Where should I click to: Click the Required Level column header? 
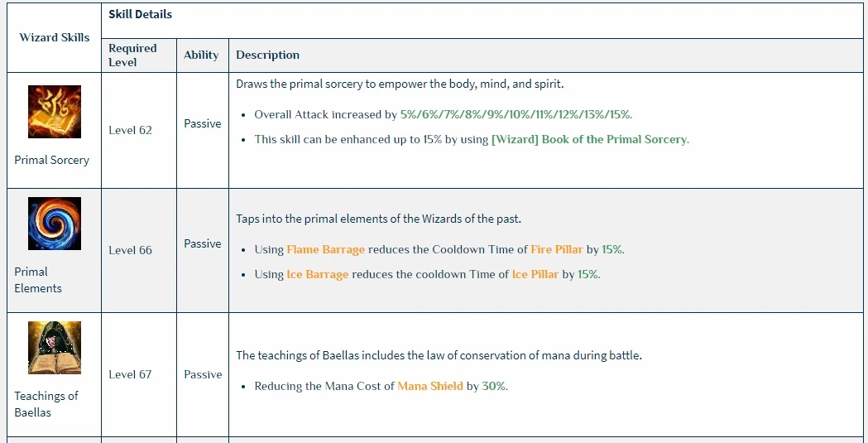(132, 55)
